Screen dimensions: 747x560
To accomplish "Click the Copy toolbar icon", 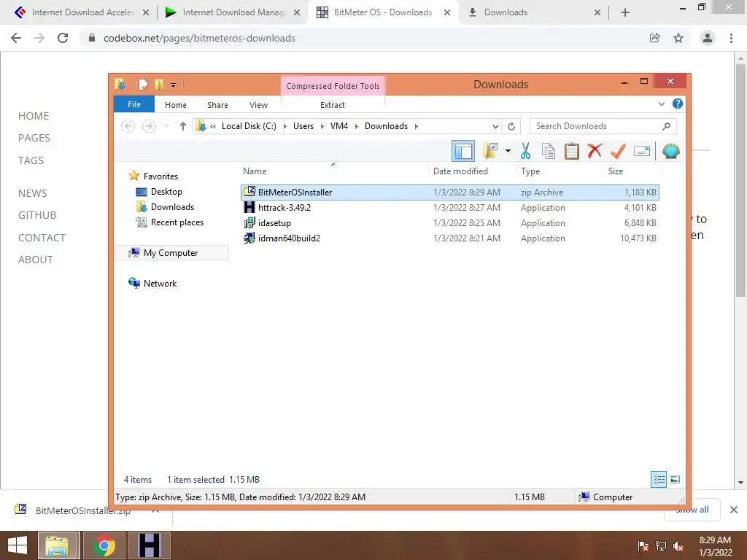I will (x=549, y=152).
